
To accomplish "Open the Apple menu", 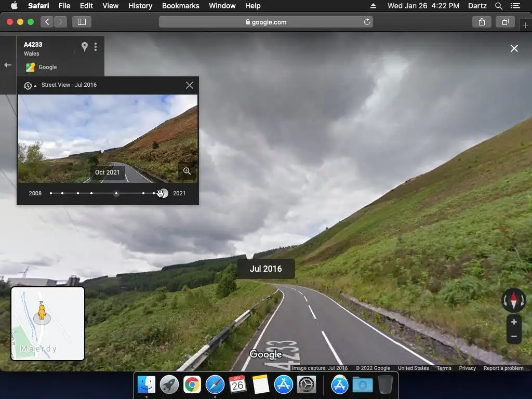I will point(14,6).
